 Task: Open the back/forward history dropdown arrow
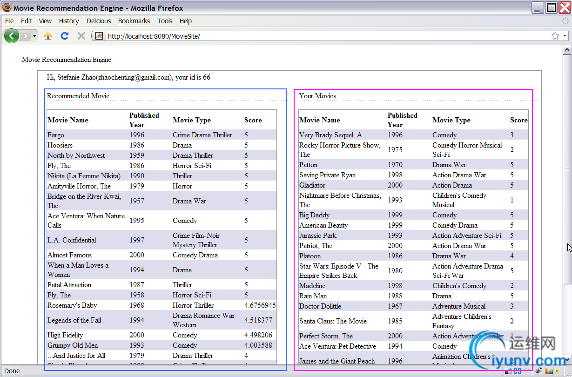[x=34, y=36]
